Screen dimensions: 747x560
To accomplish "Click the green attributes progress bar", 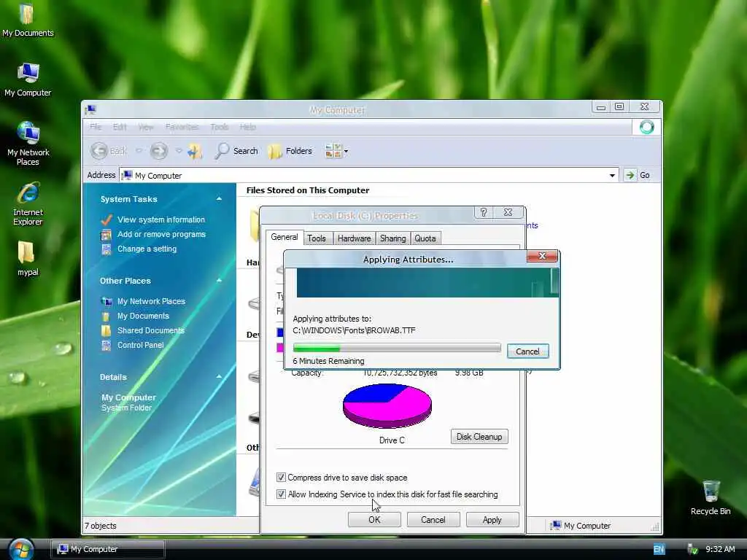I will click(x=397, y=348).
